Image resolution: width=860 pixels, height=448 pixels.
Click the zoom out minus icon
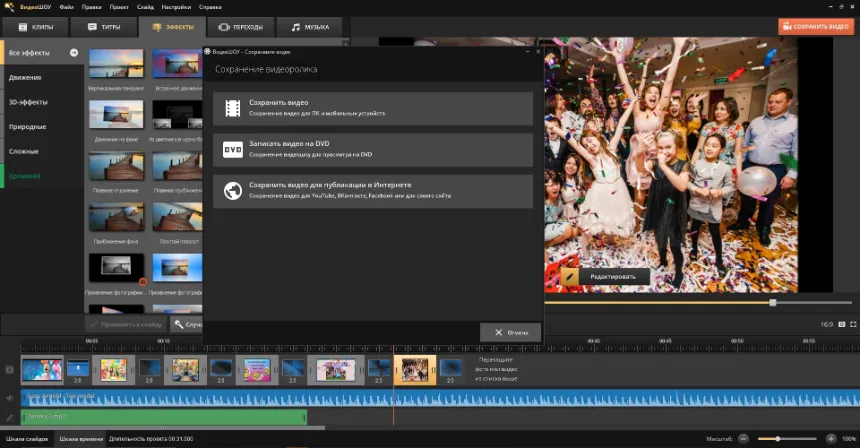(743, 438)
